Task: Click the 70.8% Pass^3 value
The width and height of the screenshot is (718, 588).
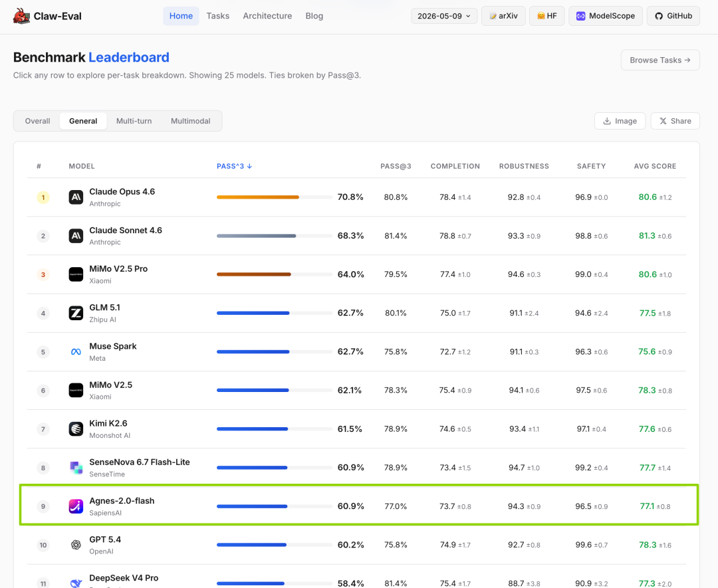Action: click(x=350, y=197)
